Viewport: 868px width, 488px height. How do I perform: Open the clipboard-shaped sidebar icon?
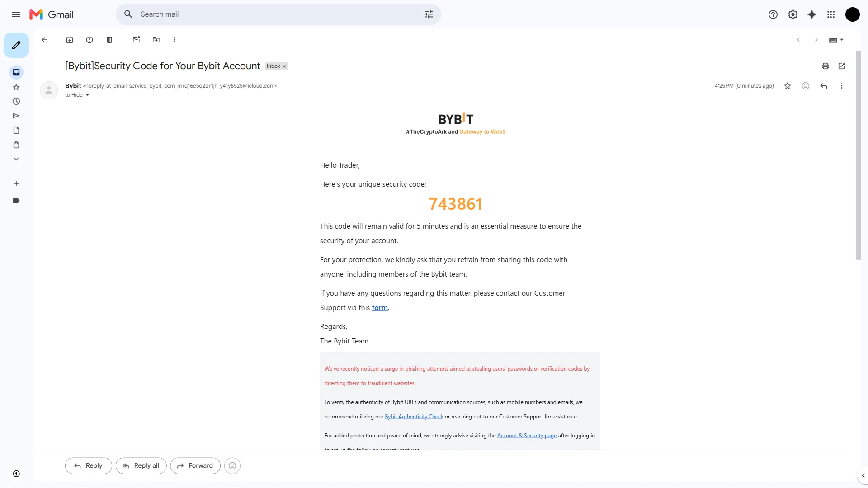[x=16, y=145]
